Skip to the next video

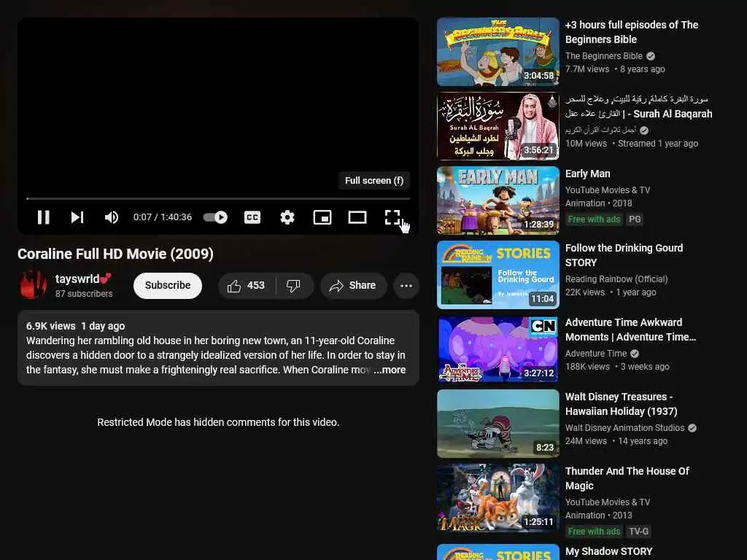(x=77, y=217)
